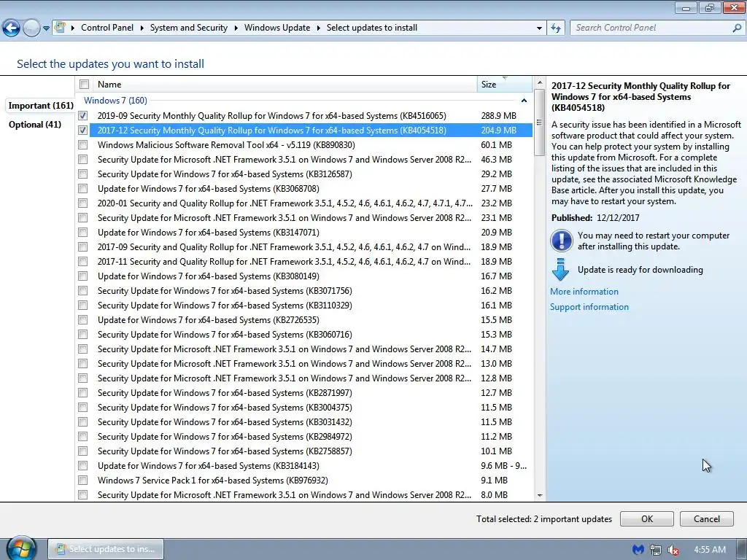Click Select updates taskbar button
The image size is (747, 560).
(x=106, y=549)
